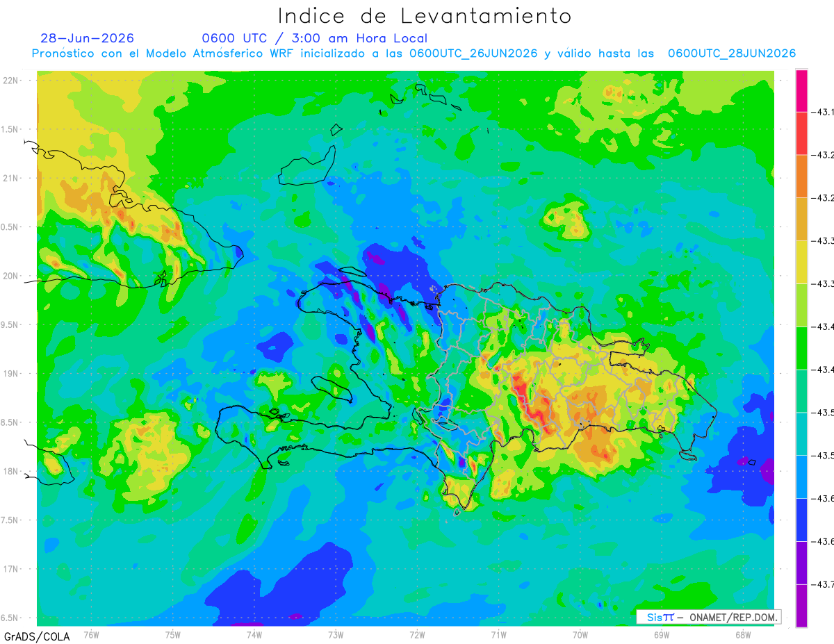Image resolution: width=834 pixels, height=644 pixels.
Task: Click the date '28-Jun-2026'
Action: 88,38
